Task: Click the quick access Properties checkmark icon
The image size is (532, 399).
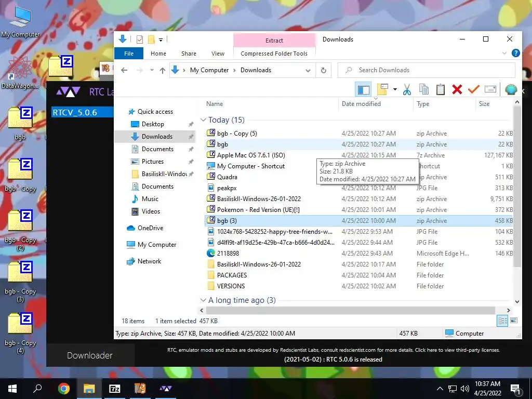Action: point(139,39)
